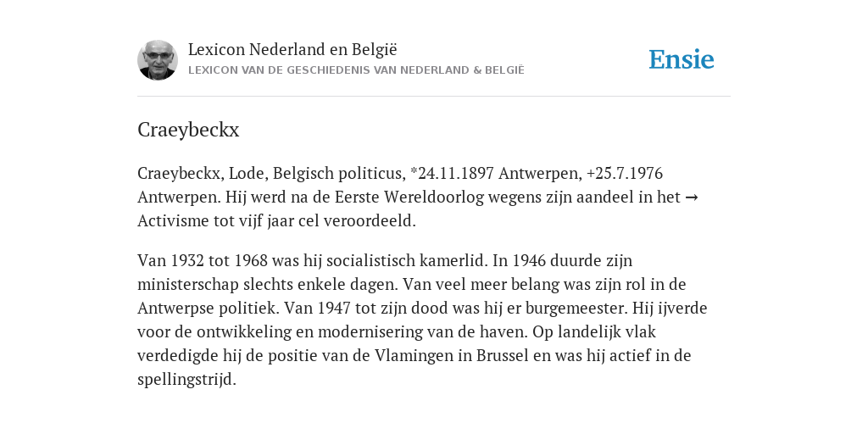868x434 pixels.
Task: Click the gray LEXICON VAN DE GESCHIEDENIS subtitle
Action: click(x=356, y=70)
